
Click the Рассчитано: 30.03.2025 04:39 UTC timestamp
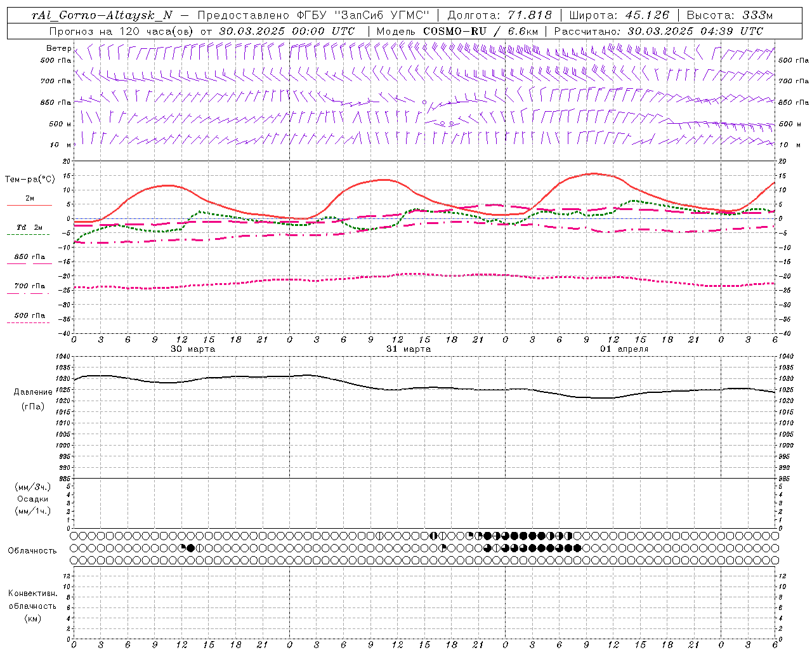click(658, 31)
